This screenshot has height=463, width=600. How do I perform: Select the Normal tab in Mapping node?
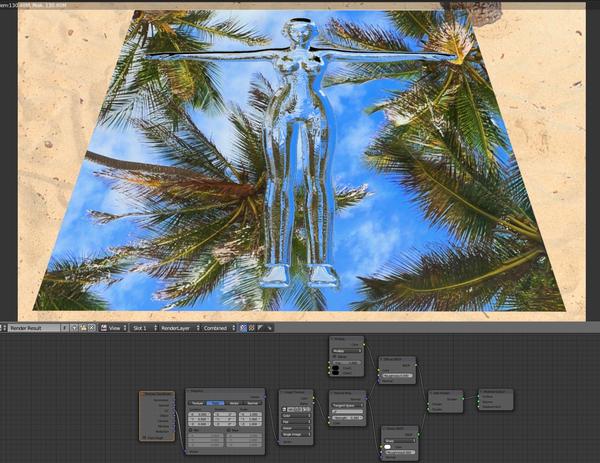pos(253,403)
